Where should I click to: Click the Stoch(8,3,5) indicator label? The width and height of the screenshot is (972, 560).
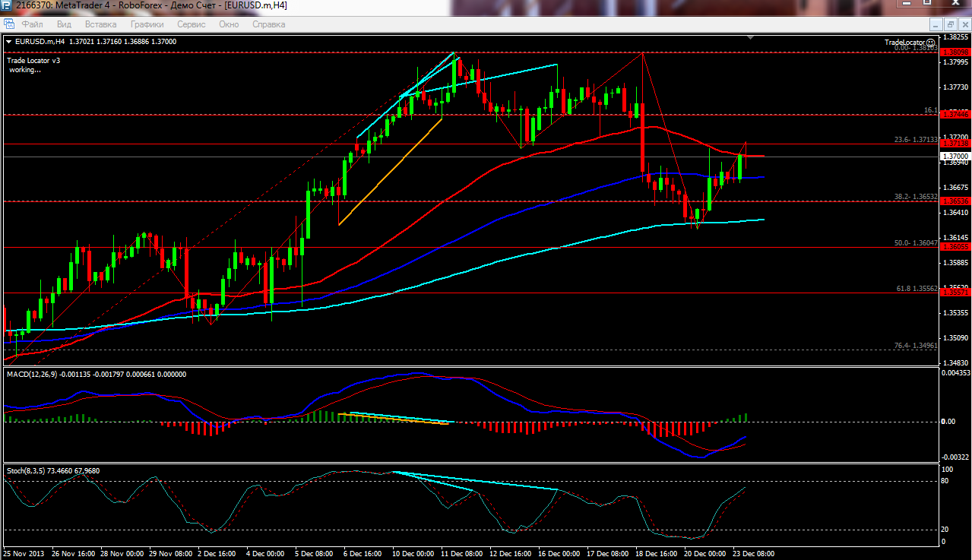tap(27, 470)
